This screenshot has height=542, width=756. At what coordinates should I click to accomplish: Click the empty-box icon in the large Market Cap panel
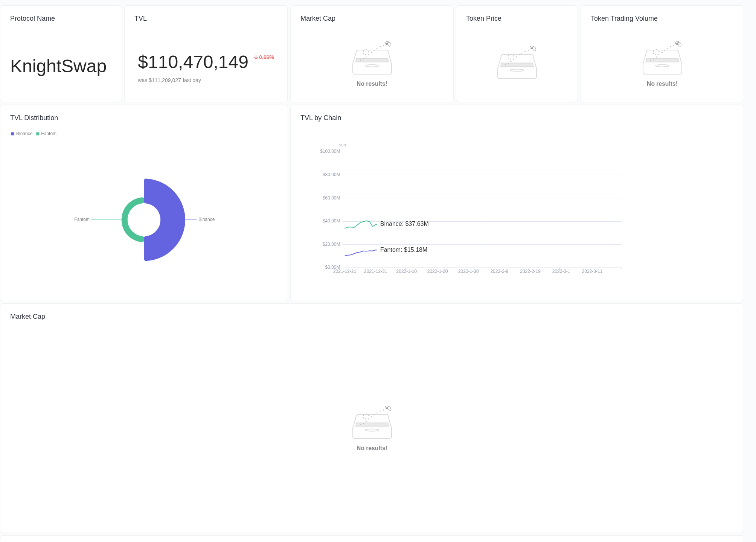pyautogui.click(x=372, y=422)
